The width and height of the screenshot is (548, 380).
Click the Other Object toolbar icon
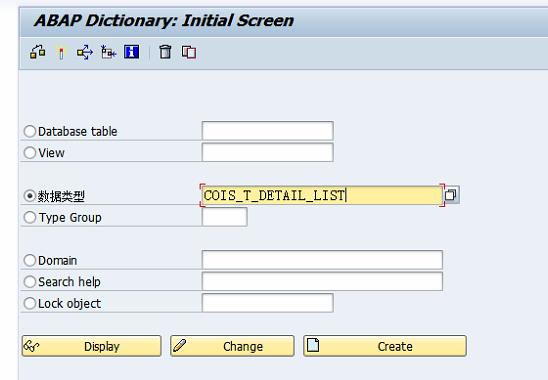tap(37, 52)
